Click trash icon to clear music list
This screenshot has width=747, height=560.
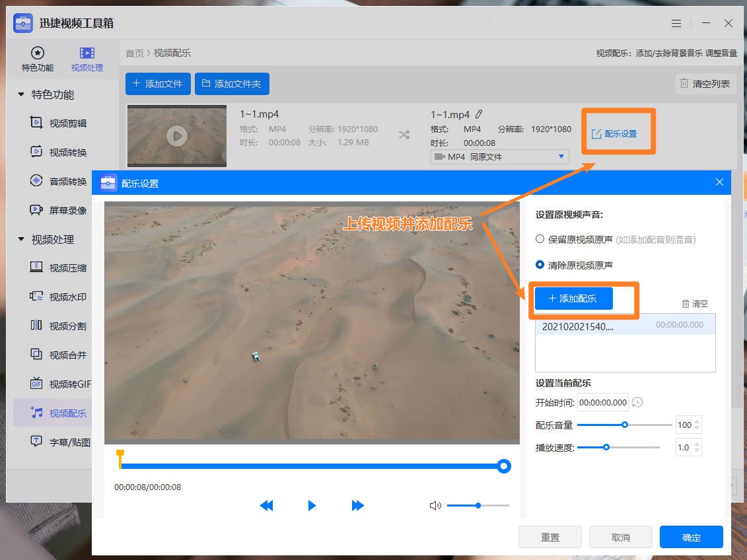(x=686, y=304)
